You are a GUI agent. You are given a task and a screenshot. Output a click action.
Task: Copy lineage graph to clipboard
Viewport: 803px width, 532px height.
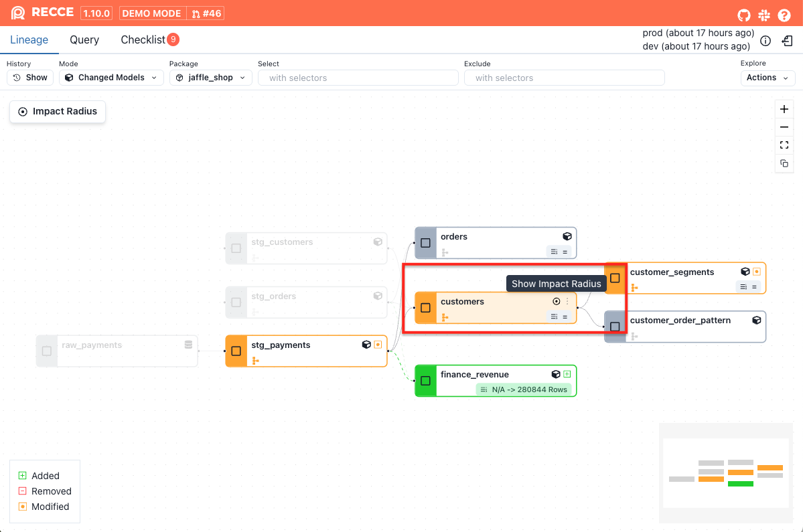coord(784,163)
